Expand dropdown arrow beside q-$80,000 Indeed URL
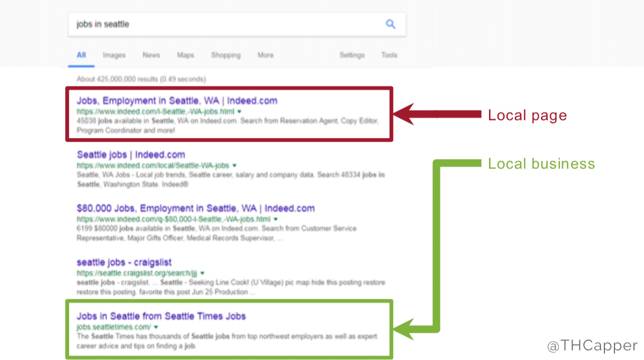644x360 pixels. click(x=275, y=220)
